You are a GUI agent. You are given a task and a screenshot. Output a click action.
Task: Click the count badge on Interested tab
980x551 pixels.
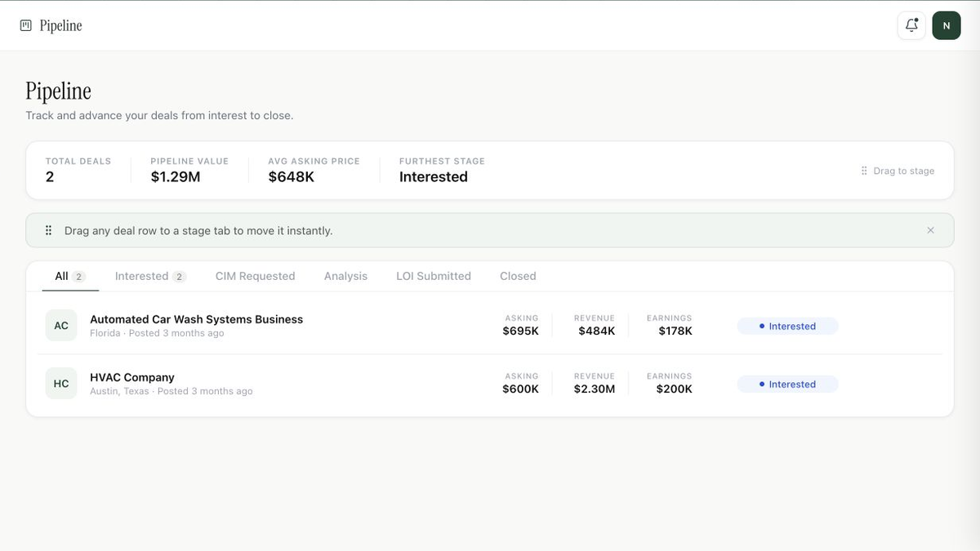180,277
